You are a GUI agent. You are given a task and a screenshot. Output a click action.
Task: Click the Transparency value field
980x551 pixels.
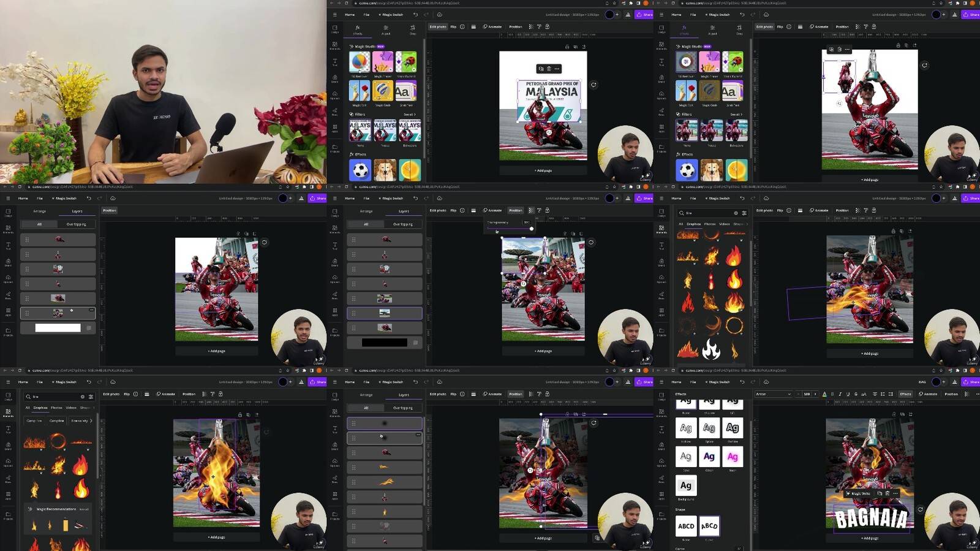click(526, 222)
